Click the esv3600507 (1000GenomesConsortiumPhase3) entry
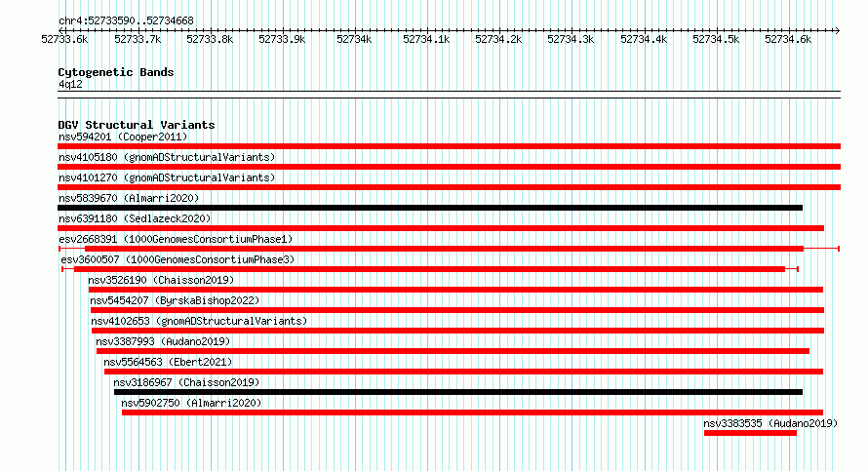 point(178,259)
